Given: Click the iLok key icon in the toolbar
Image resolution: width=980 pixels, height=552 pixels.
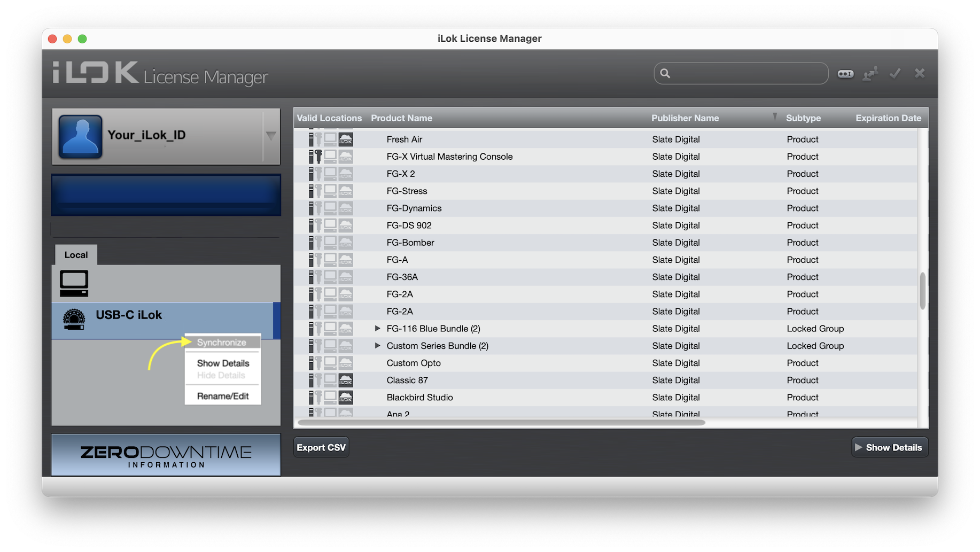Looking at the screenshot, I should pyautogui.click(x=845, y=74).
